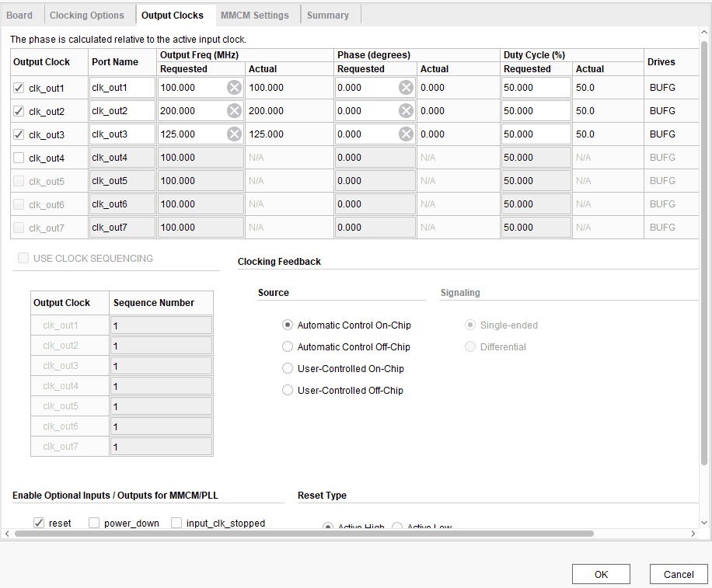Clear clk_out2 requested phase with X icon

[406, 111]
